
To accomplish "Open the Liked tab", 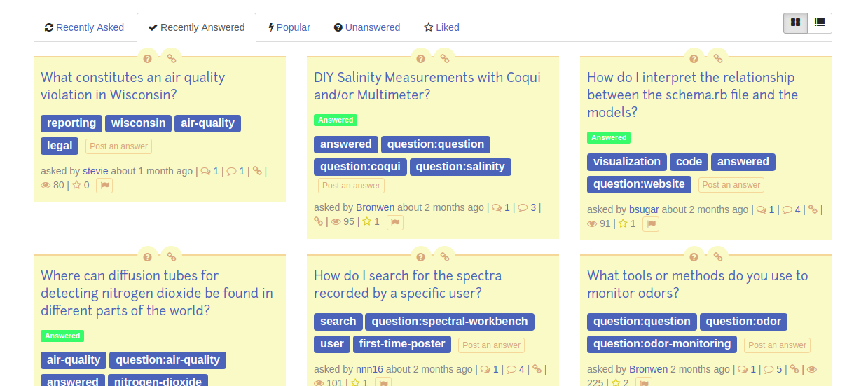I will (441, 27).
